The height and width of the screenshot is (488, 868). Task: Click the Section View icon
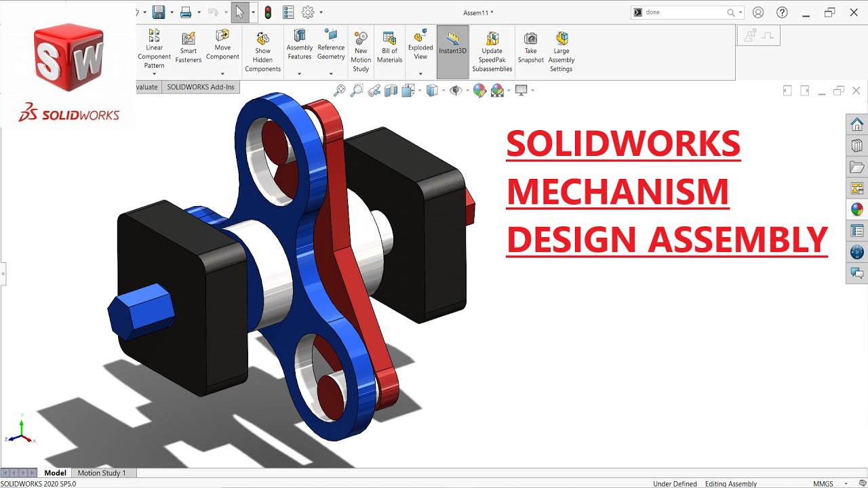pos(391,90)
